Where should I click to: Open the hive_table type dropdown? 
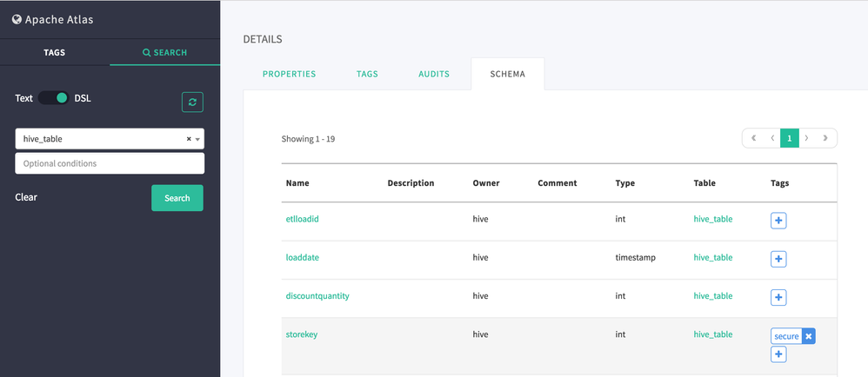(x=198, y=139)
